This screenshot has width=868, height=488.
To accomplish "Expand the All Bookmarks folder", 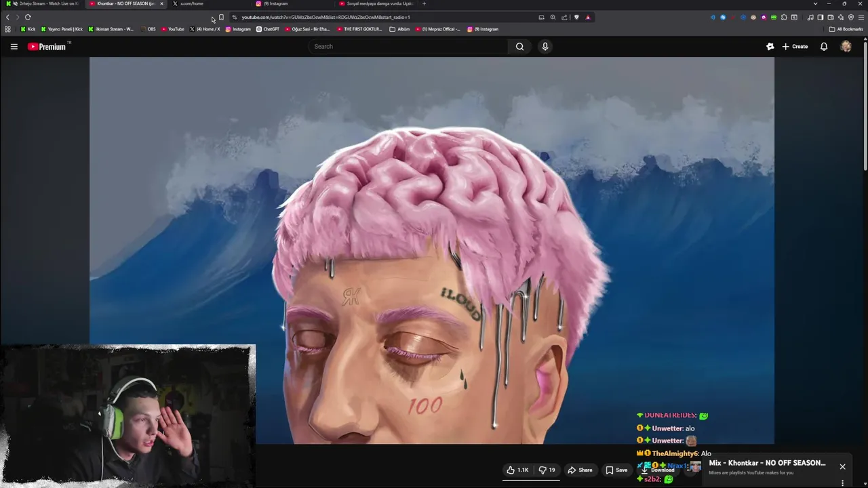I will click(846, 29).
